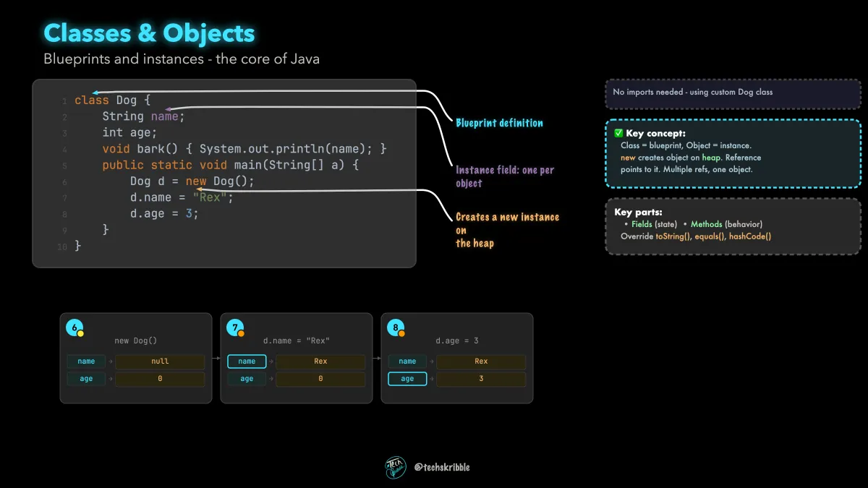Click the "void bark()" method line

pyautogui.click(x=244, y=149)
